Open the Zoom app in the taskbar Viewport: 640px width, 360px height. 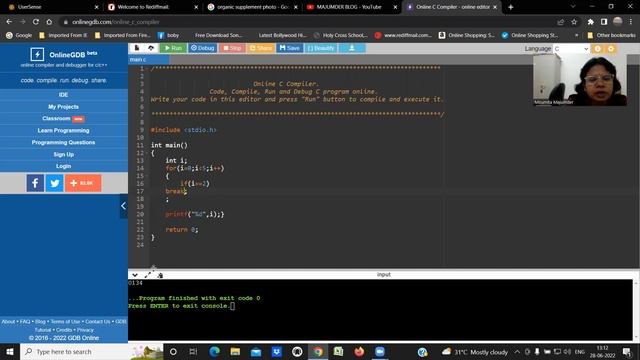380,351
